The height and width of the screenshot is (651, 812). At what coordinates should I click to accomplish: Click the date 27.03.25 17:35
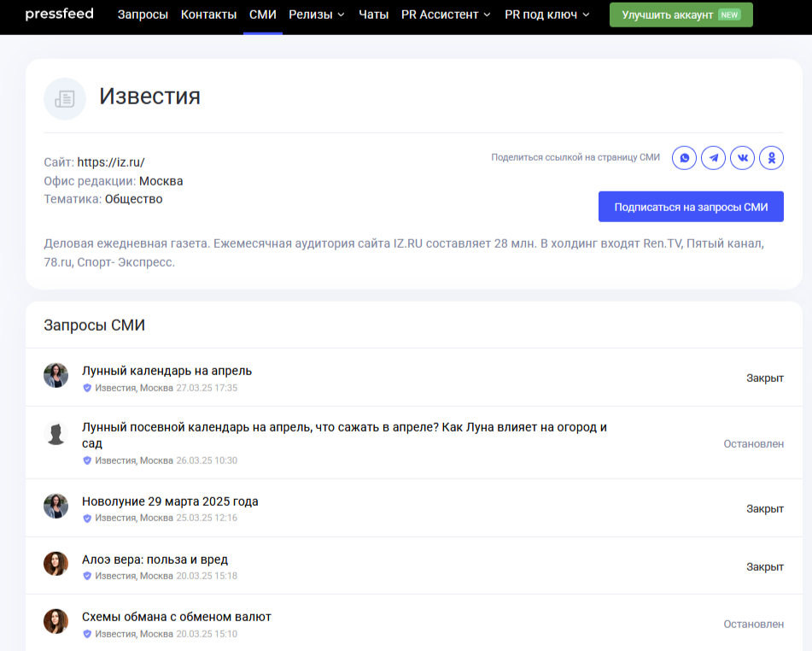(207, 388)
